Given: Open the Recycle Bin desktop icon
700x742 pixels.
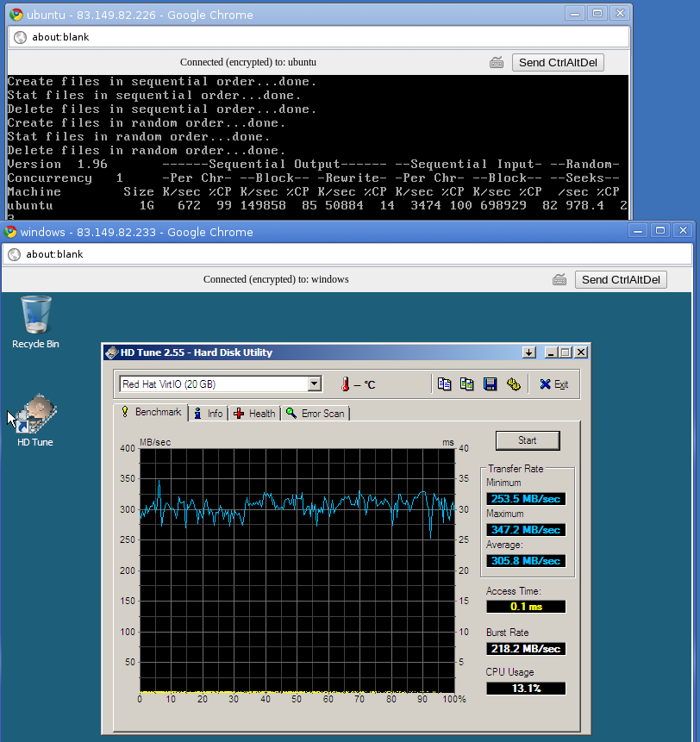Looking at the screenshot, I should pos(35,322).
